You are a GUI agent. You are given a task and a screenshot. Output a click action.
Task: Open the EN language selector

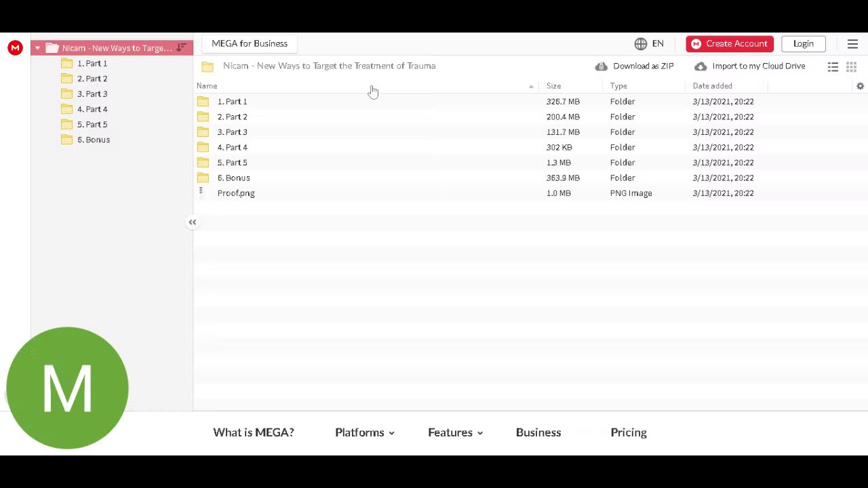pyautogui.click(x=658, y=43)
